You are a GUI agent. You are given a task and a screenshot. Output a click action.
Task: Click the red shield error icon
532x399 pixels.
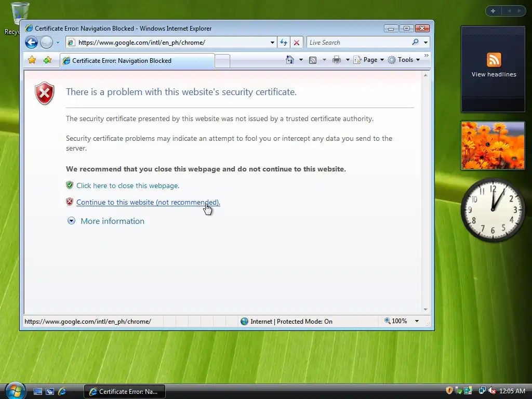pos(45,93)
